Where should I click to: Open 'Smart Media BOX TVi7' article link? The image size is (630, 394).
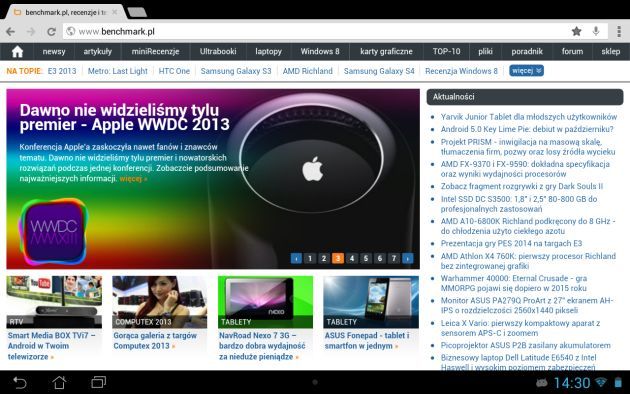click(51, 346)
